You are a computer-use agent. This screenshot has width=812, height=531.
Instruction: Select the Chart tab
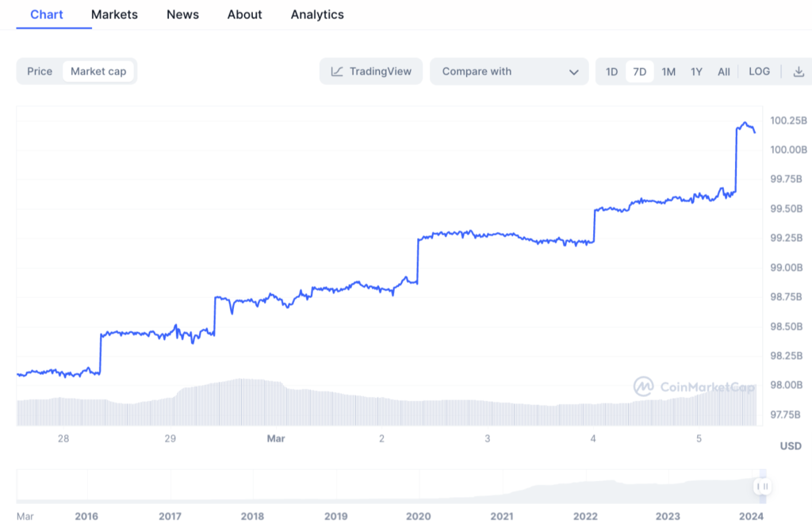[x=46, y=14]
